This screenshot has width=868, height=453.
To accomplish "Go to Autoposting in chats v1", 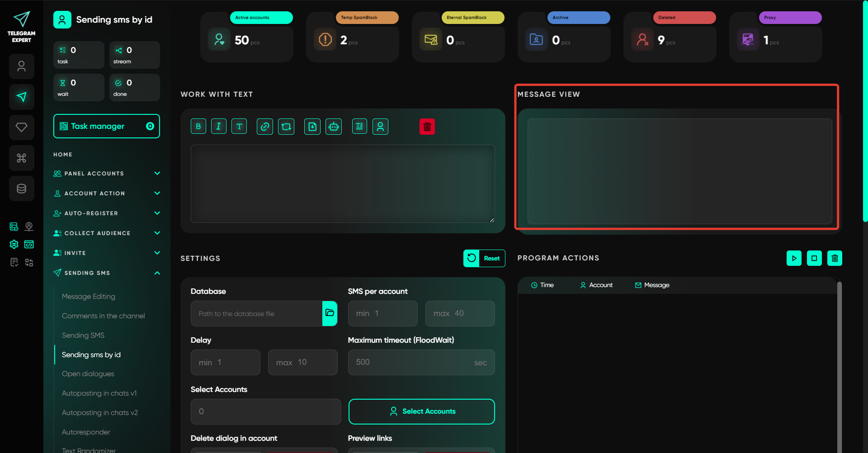I will click(99, 393).
